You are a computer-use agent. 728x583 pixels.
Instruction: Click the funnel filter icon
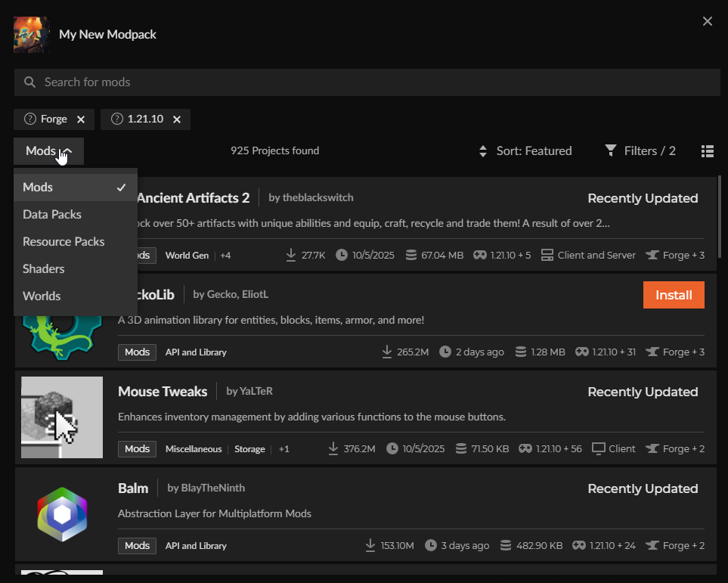pyautogui.click(x=611, y=150)
